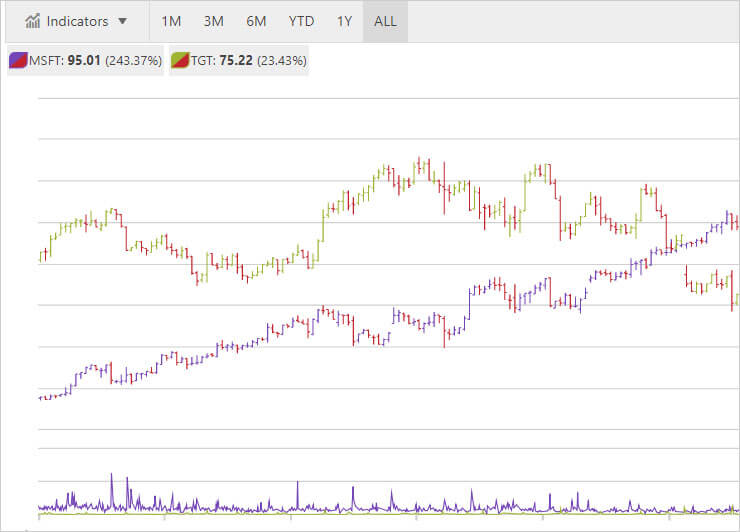The width and height of the screenshot is (740, 532).
Task: Click the Indicators label text
Action: point(77,21)
